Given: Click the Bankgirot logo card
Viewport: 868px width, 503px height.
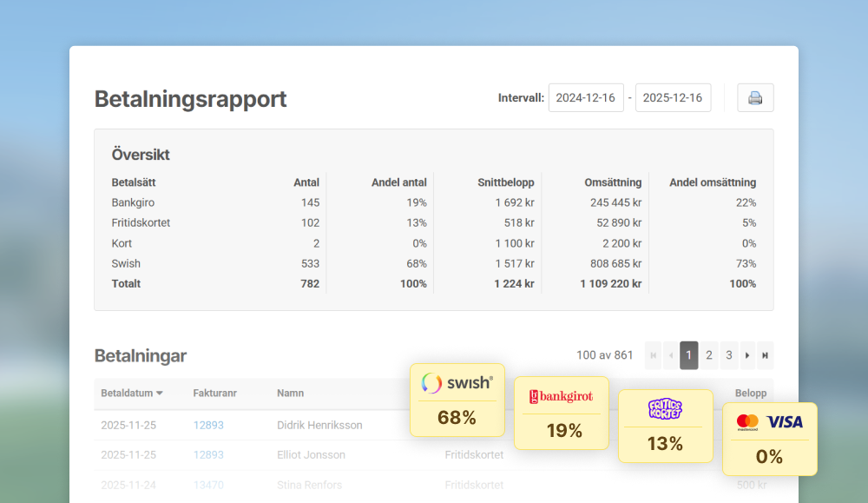Looking at the screenshot, I should pos(561,413).
